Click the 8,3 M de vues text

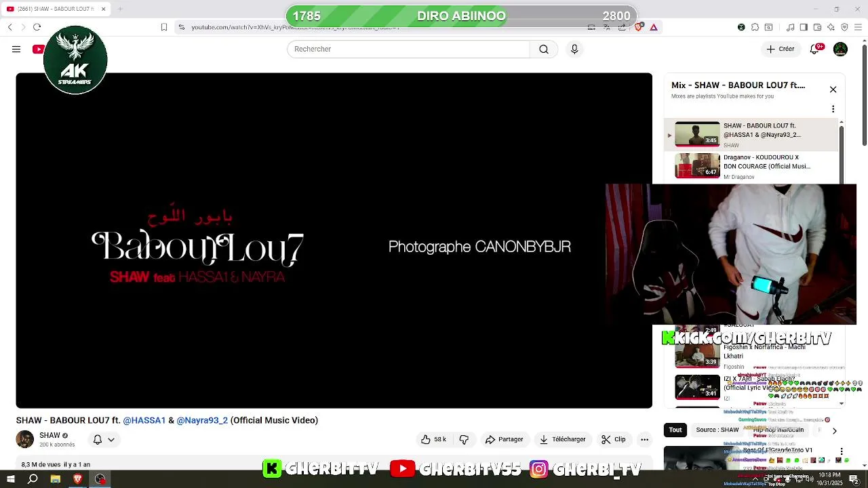(x=41, y=465)
